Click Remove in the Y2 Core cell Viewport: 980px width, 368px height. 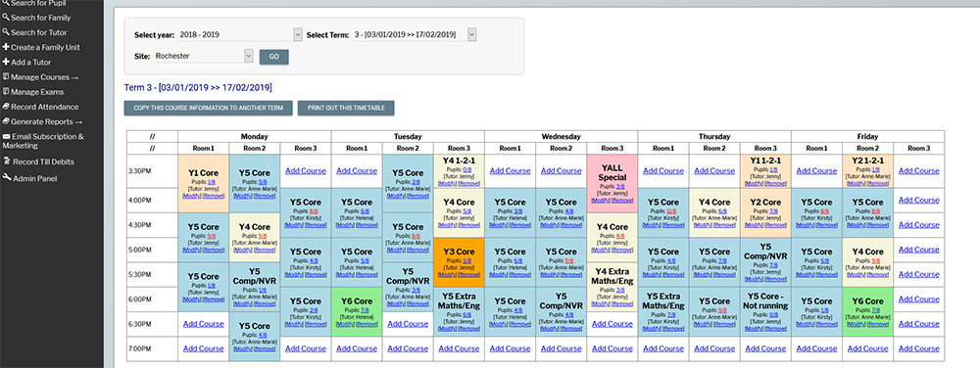(775, 225)
